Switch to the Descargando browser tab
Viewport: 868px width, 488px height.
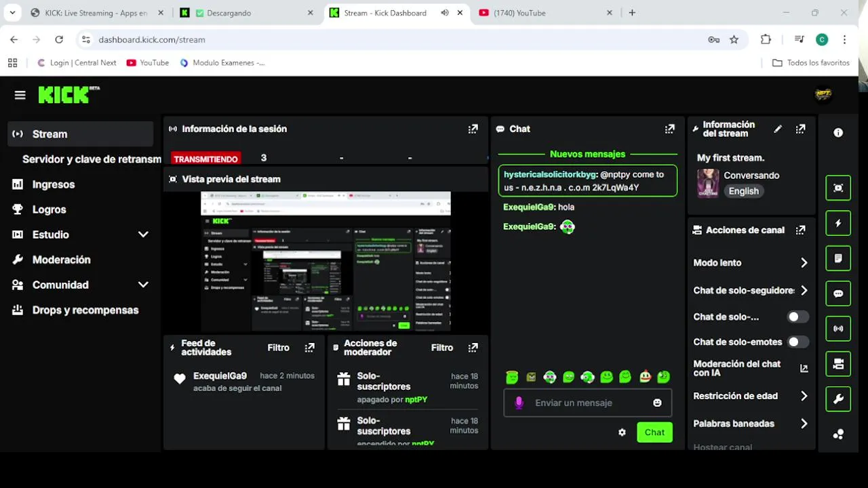click(246, 13)
